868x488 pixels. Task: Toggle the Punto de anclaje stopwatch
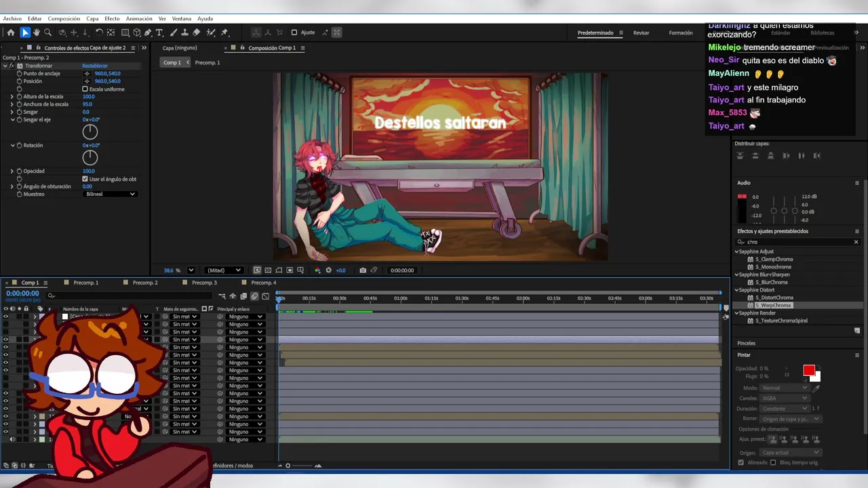[19, 73]
